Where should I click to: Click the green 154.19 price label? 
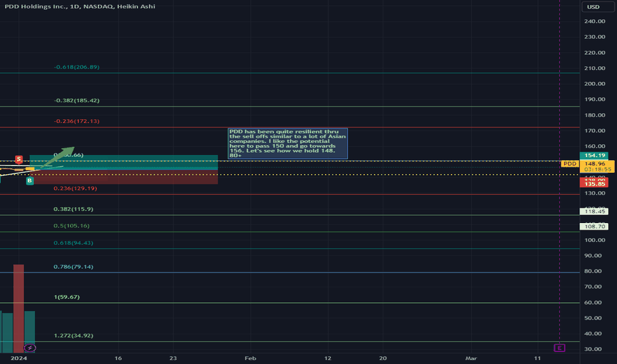tap(594, 156)
